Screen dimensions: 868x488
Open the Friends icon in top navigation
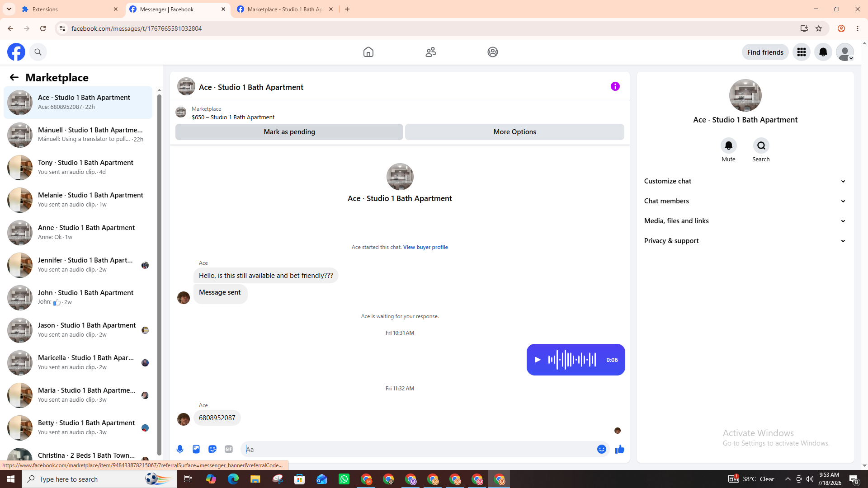pos(431,52)
